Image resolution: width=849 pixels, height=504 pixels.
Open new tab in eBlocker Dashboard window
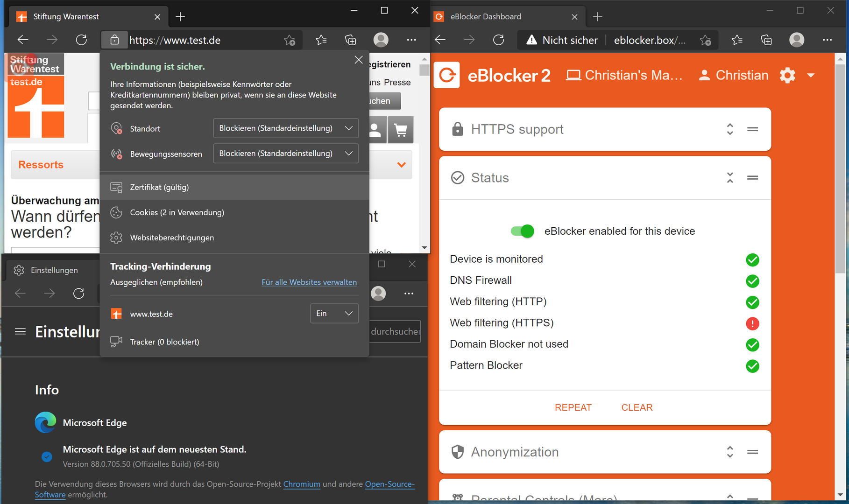point(597,17)
